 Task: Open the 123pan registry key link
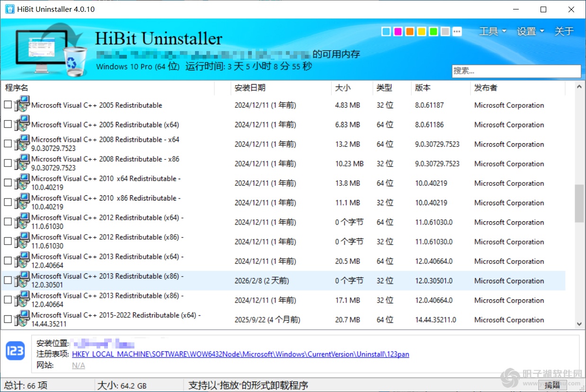pos(240,355)
